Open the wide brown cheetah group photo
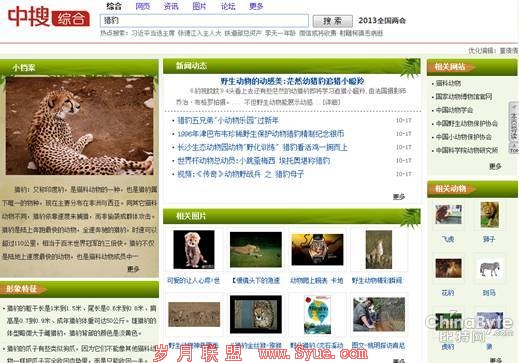Image resolution: width=519 pixels, height=363 pixels. coord(194,314)
